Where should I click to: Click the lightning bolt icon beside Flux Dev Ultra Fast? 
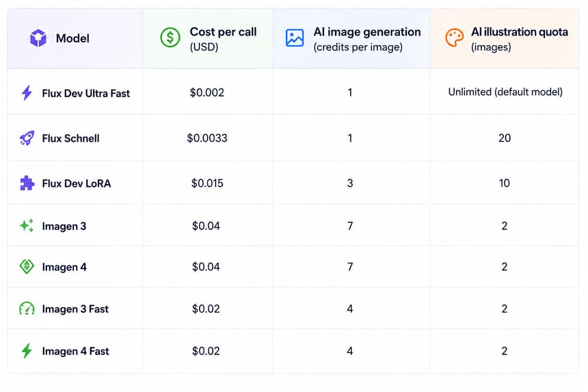point(27,92)
